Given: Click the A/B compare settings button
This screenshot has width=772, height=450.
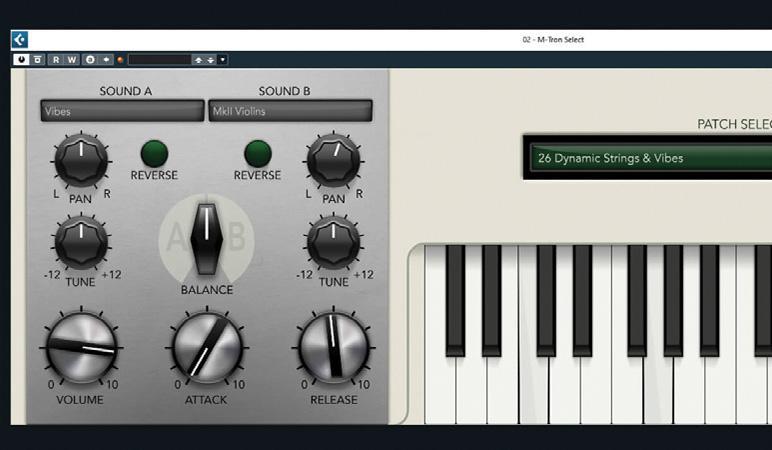Looking at the screenshot, I should [90, 60].
